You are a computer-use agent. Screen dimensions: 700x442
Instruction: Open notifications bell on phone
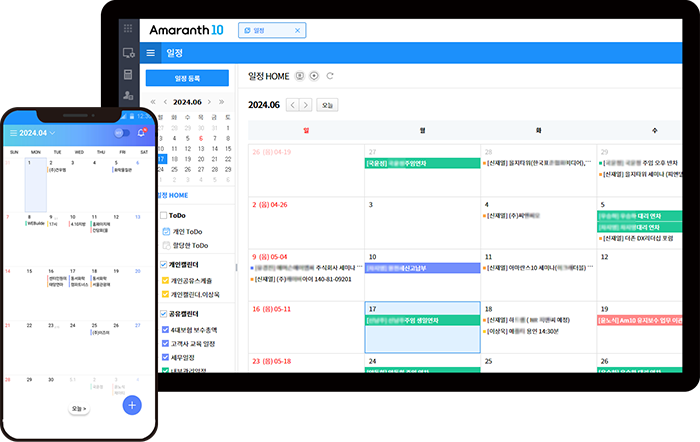tap(142, 133)
